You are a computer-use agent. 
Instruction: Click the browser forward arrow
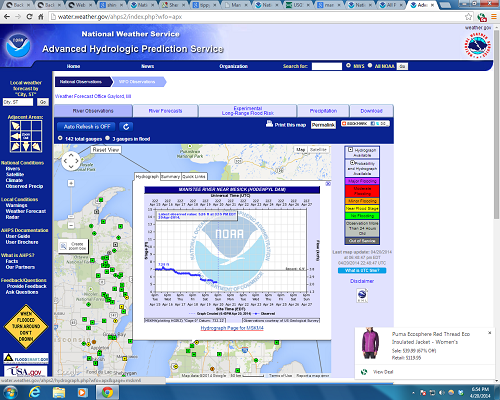pyautogui.click(x=18, y=17)
